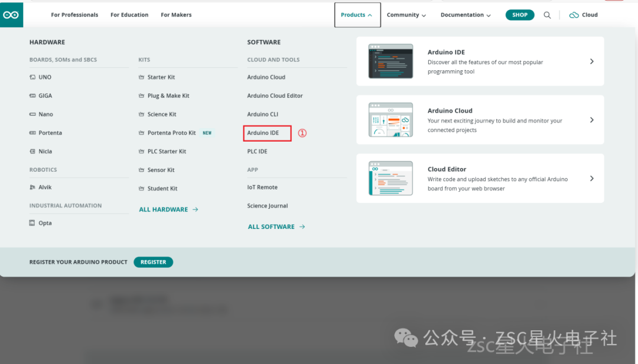Open For Education section
The image size is (638, 364).
(x=129, y=15)
